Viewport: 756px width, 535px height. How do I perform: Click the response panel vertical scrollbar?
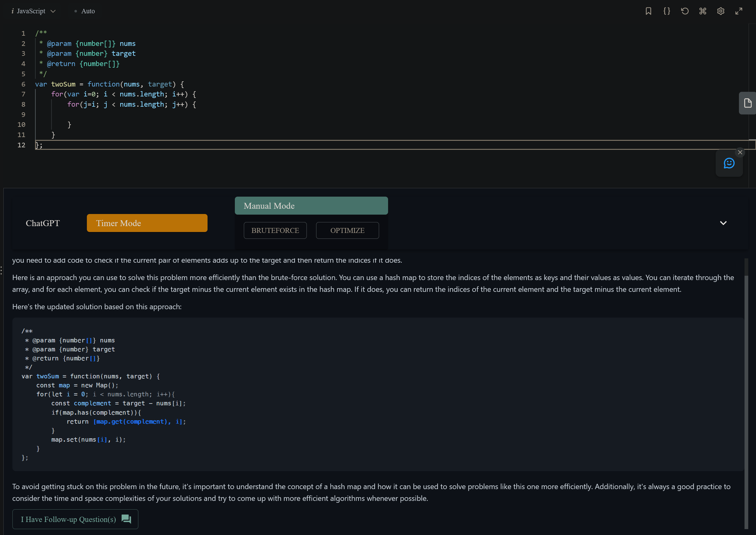point(746,395)
